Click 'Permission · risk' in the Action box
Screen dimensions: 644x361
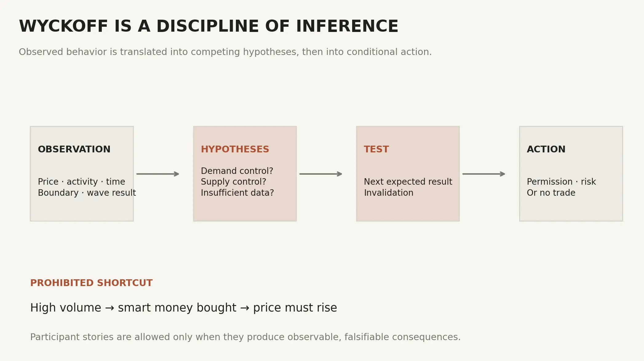tap(561, 182)
